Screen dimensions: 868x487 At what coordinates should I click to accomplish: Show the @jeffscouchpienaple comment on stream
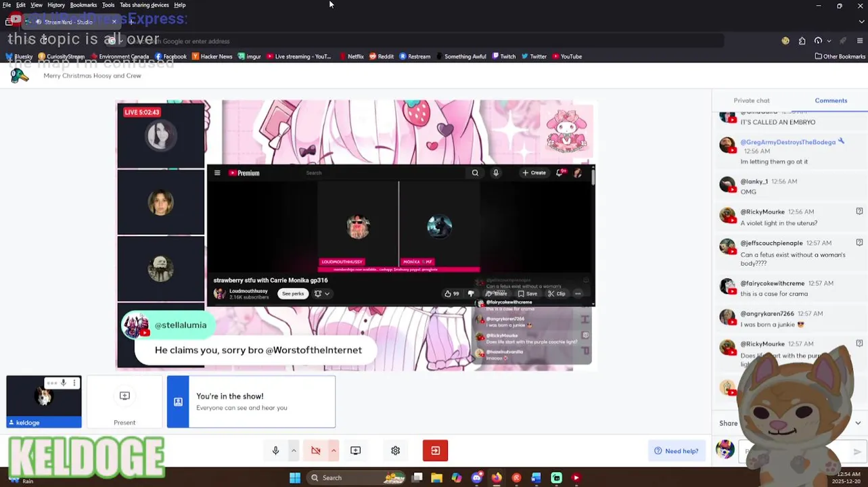(x=859, y=243)
